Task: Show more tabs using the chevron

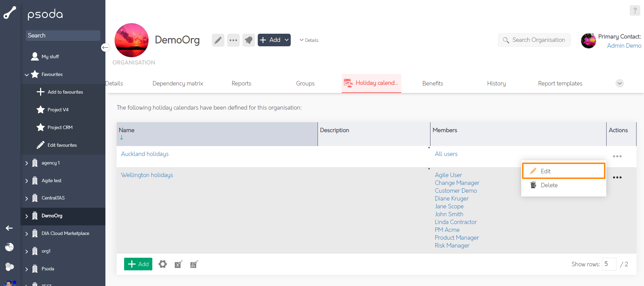Action: pyautogui.click(x=620, y=83)
